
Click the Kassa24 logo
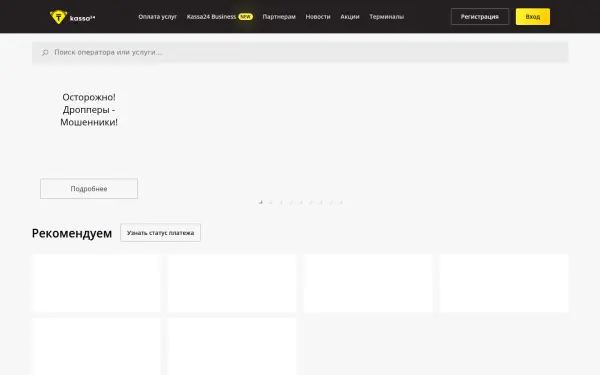pyautogui.click(x=72, y=17)
